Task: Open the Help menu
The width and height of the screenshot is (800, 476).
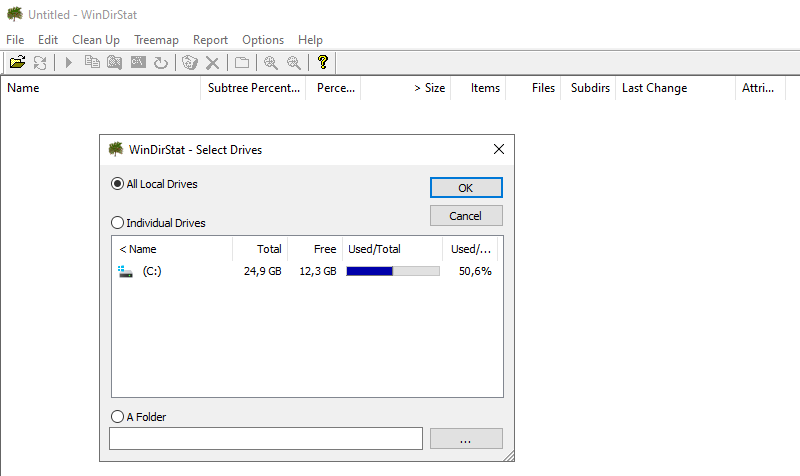Action: coord(310,40)
